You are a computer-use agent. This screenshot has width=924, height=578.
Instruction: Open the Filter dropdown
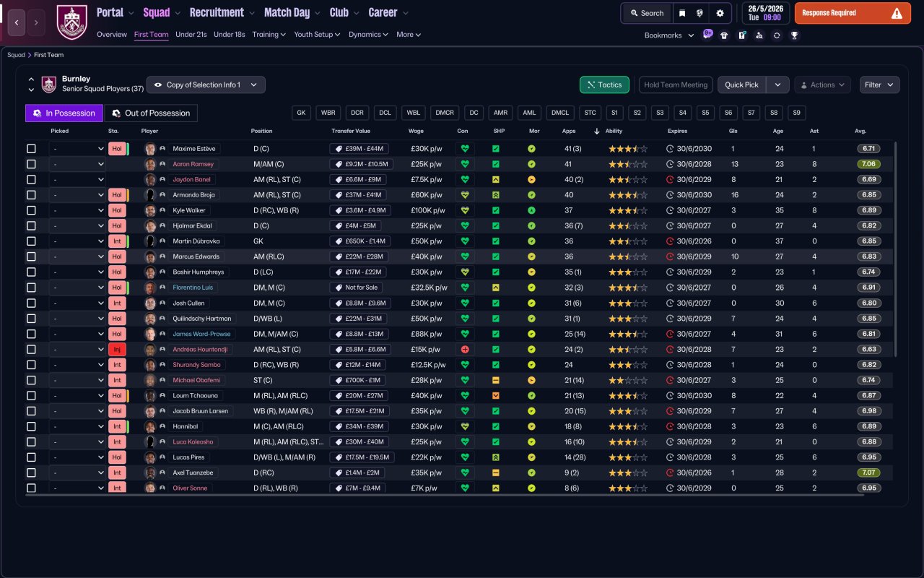click(x=879, y=85)
